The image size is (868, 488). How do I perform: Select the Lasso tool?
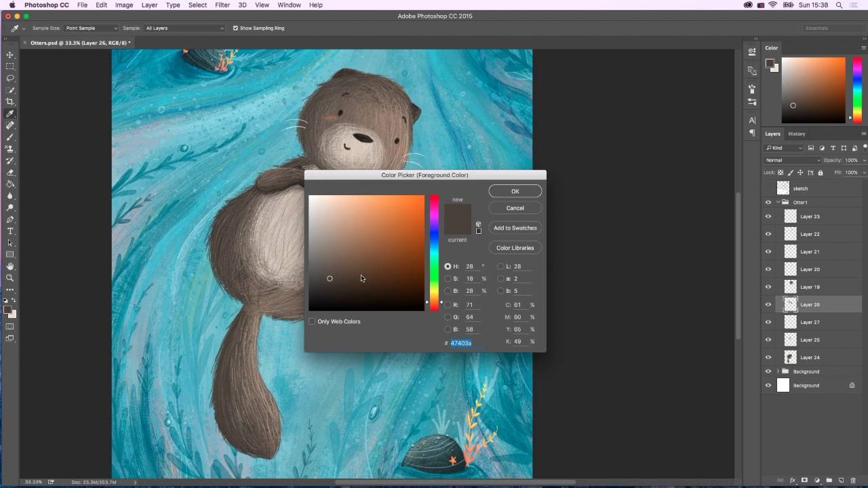[10, 78]
